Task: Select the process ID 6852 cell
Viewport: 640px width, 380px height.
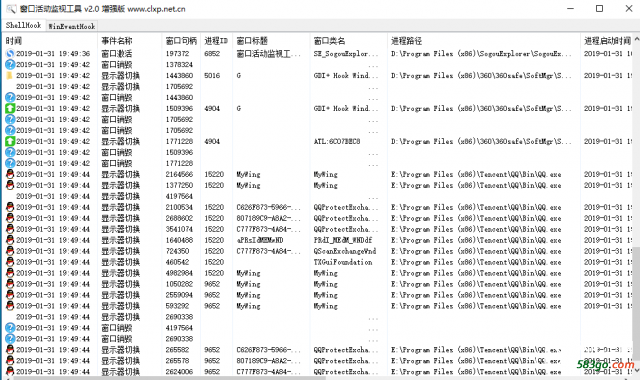Action: 212,53
